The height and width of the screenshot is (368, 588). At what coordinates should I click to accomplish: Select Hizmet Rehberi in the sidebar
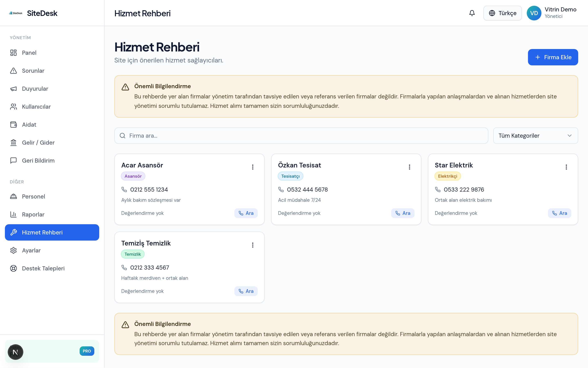pyautogui.click(x=52, y=232)
